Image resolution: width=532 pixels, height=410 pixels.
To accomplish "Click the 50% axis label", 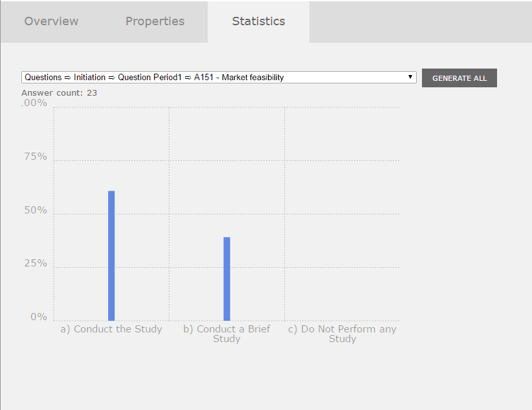I will point(36,210).
